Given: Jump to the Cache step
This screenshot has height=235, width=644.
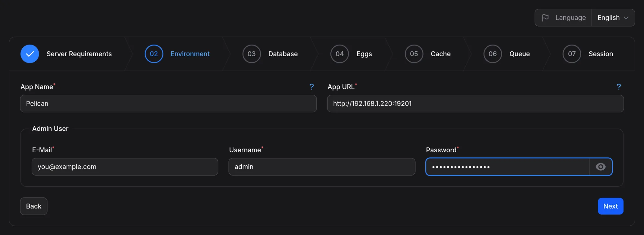Looking at the screenshot, I should click(441, 54).
